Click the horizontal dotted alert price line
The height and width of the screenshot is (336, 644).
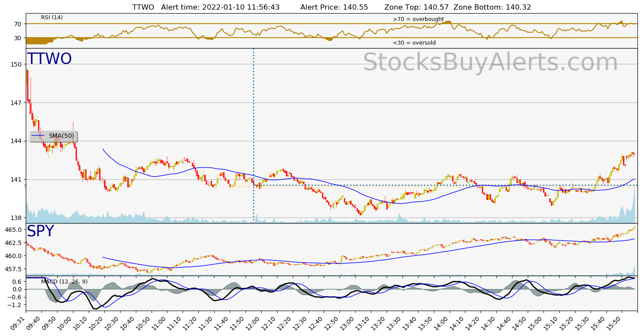[x=446, y=185]
